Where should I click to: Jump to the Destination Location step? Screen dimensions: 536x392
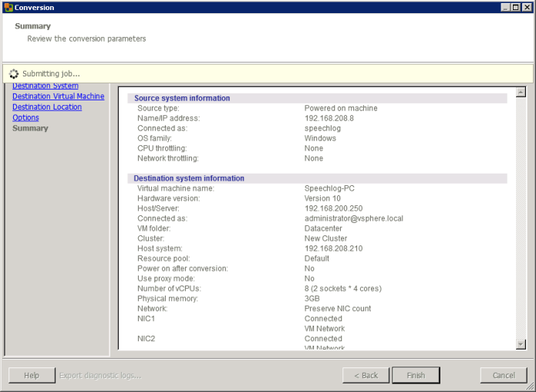pos(47,107)
